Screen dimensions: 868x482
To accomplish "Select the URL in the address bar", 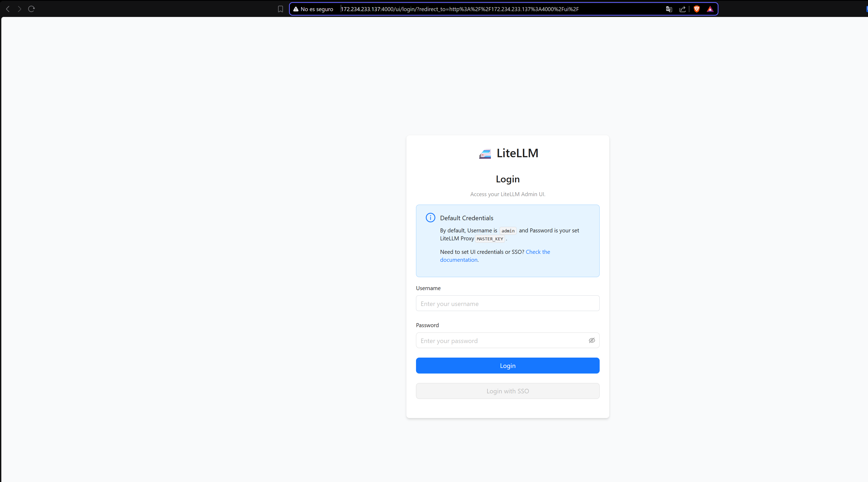I will [x=460, y=9].
